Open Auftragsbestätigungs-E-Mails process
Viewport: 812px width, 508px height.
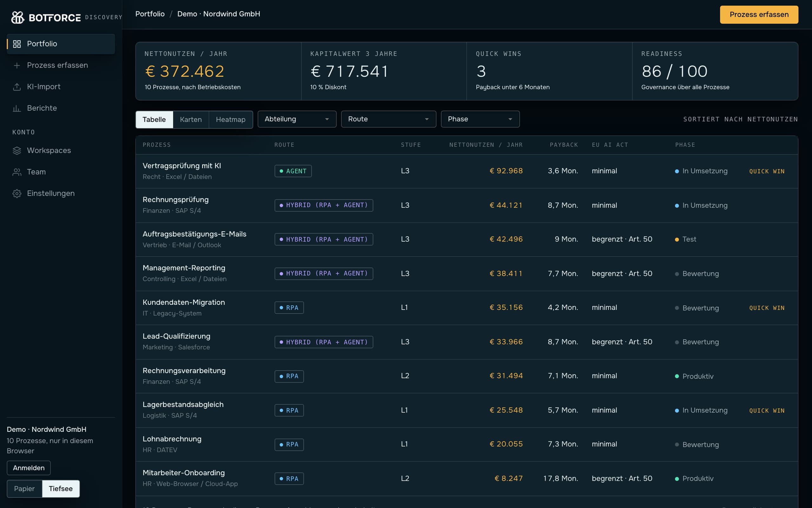[x=467, y=239]
